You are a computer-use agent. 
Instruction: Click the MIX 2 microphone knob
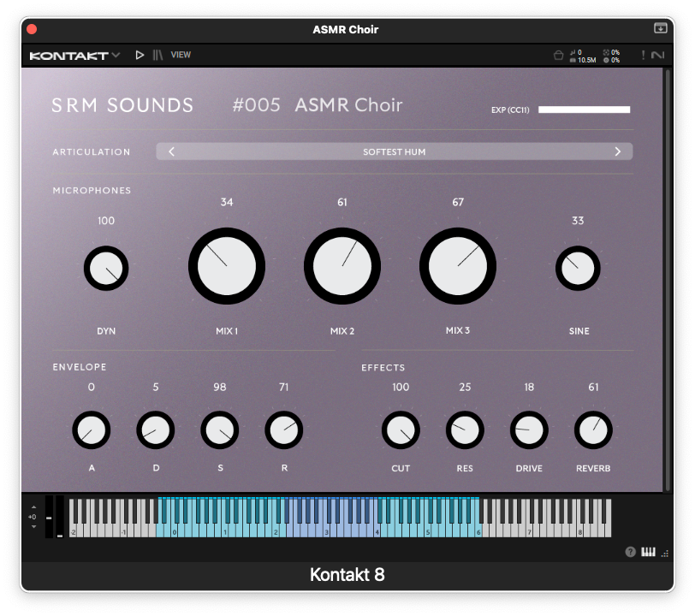coord(342,266)
